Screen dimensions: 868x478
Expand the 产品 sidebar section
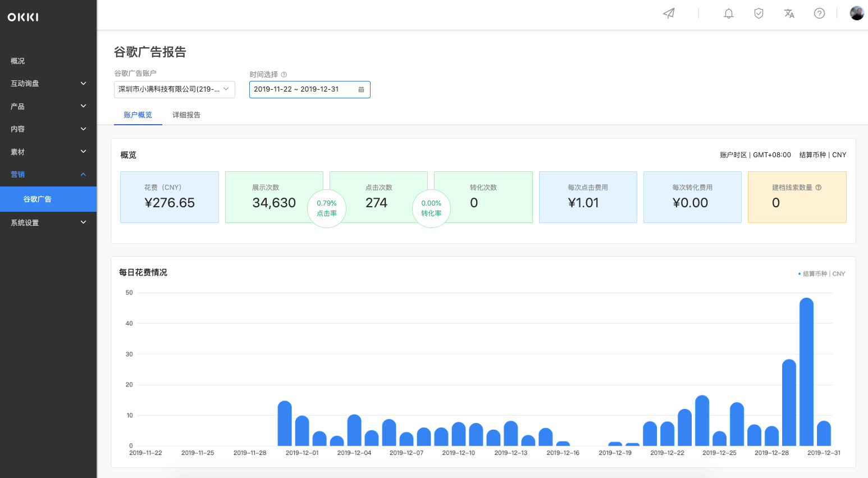48,106
